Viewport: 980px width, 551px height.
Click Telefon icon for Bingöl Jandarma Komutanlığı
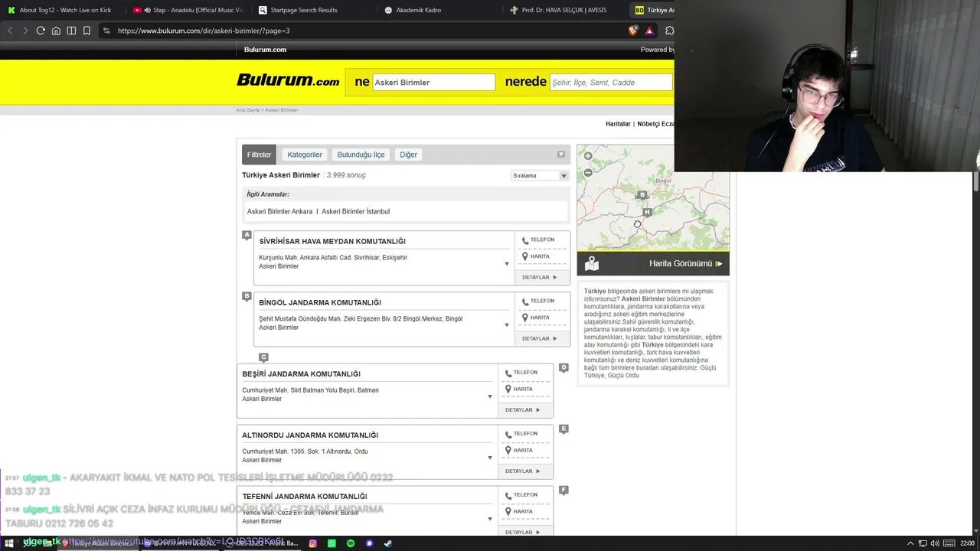pos(525,302)
